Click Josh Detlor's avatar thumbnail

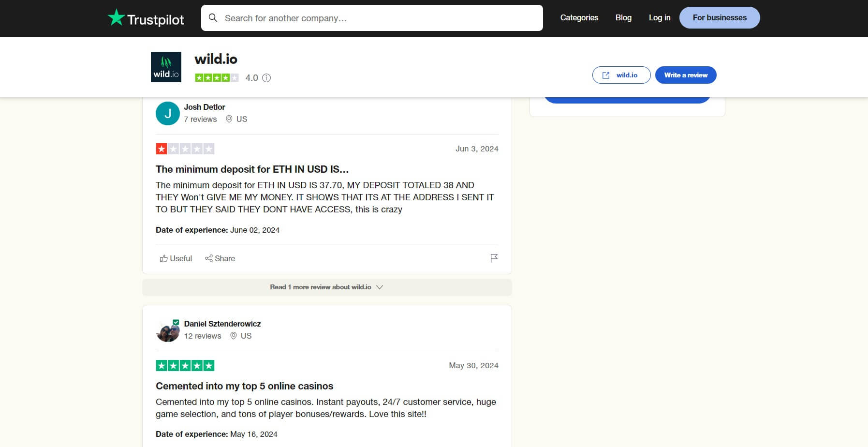click(167, 113)
